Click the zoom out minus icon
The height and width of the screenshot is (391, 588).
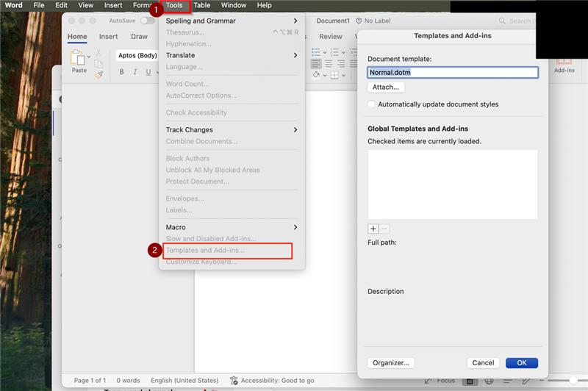541,381
